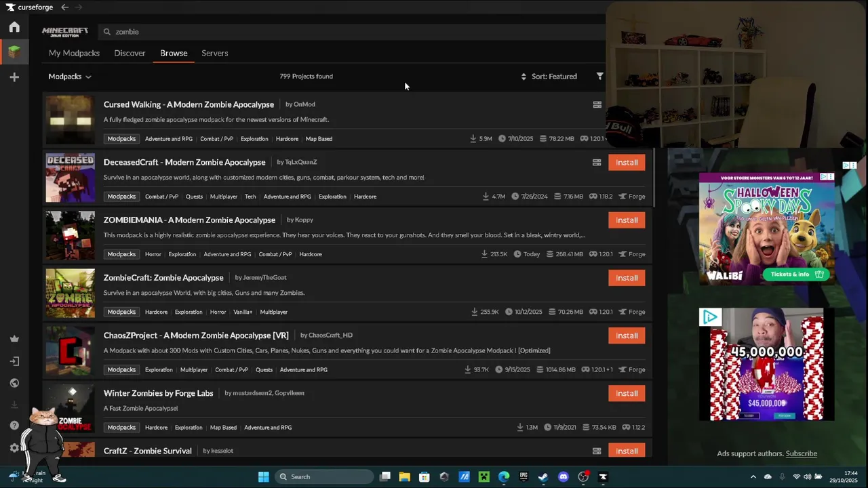Click the sign-in door icon in sidebar
This screenshot has height=488, width=868.
pos(14,361)
